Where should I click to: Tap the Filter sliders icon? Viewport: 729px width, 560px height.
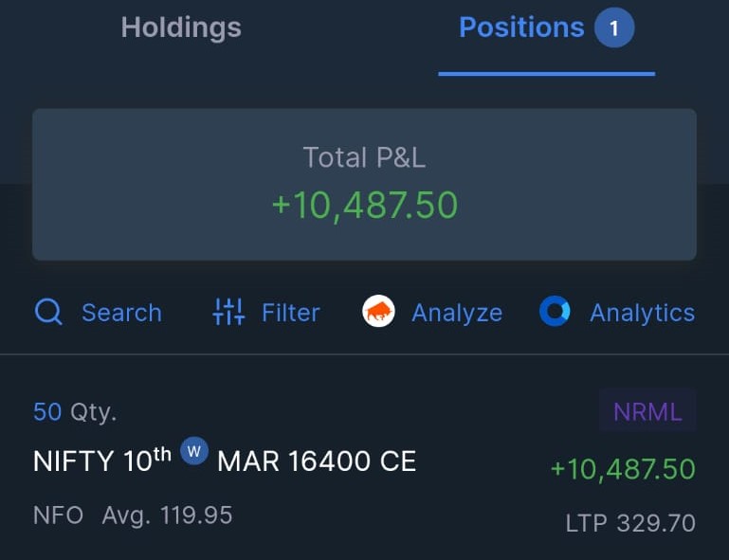(x=228, y=312)
